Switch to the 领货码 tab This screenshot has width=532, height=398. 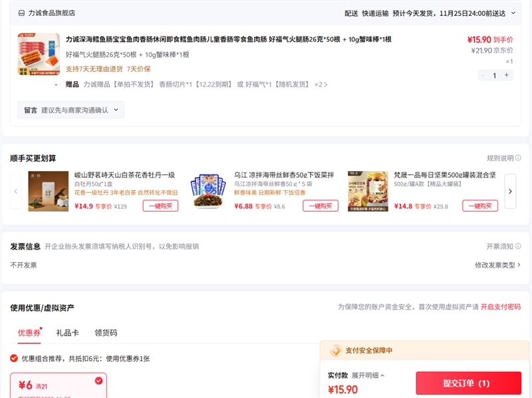(106, 333)
